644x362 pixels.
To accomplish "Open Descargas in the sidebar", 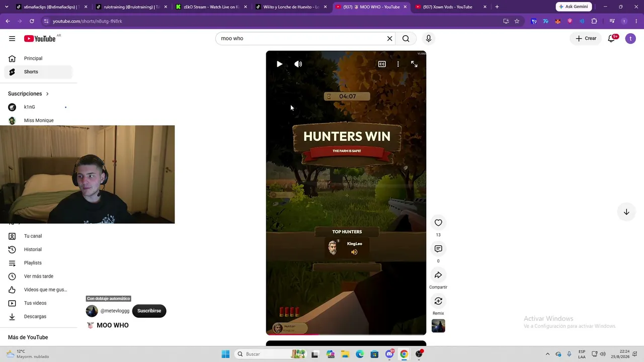I will (38, 317).
